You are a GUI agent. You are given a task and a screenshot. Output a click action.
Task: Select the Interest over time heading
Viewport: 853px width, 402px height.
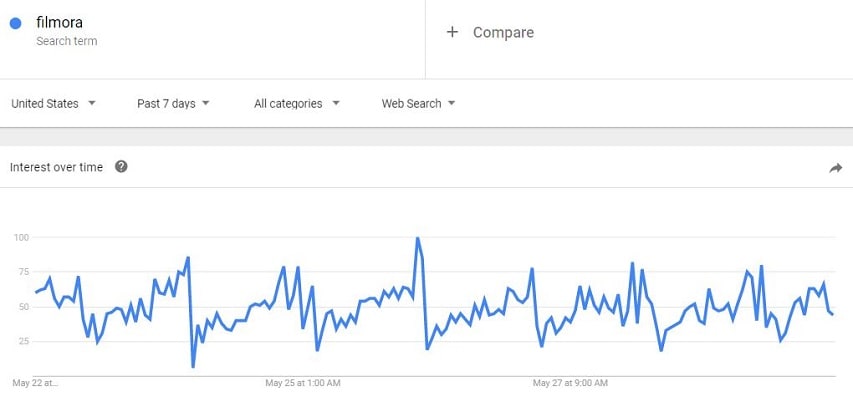[56, 167]
